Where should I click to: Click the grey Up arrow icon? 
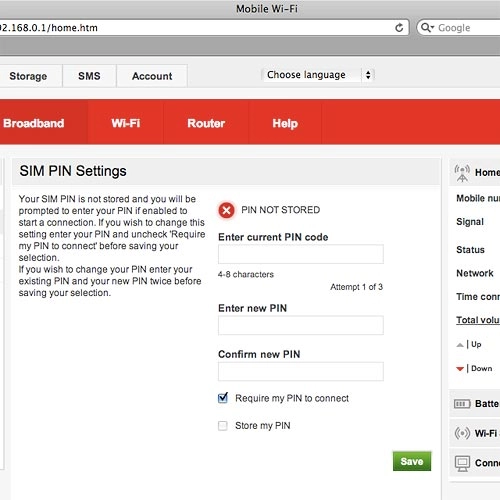460,345
